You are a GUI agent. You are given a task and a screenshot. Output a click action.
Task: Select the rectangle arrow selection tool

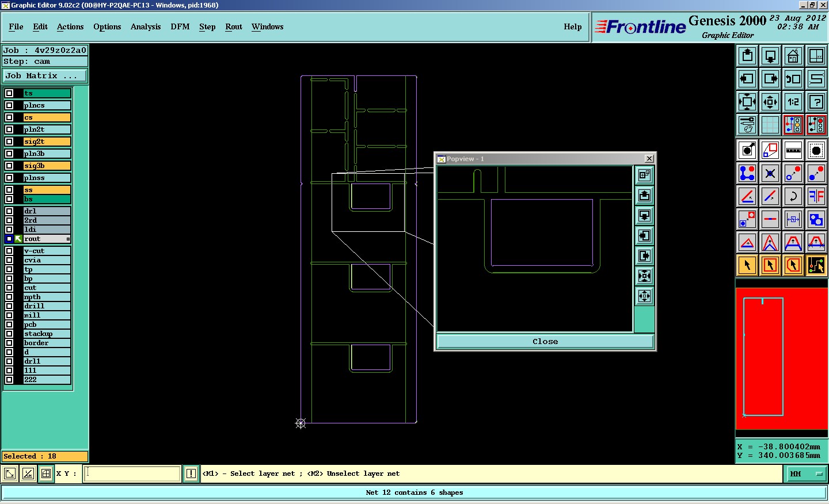tap(770, 265)
